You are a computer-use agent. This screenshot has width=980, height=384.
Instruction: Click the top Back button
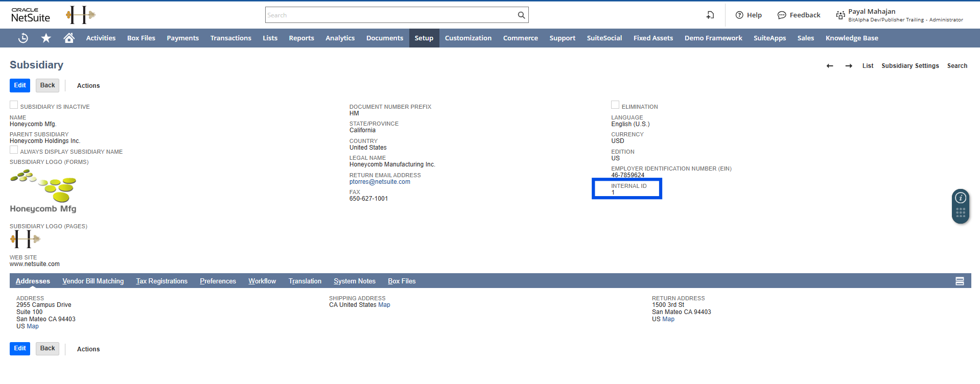pos(48,85)
